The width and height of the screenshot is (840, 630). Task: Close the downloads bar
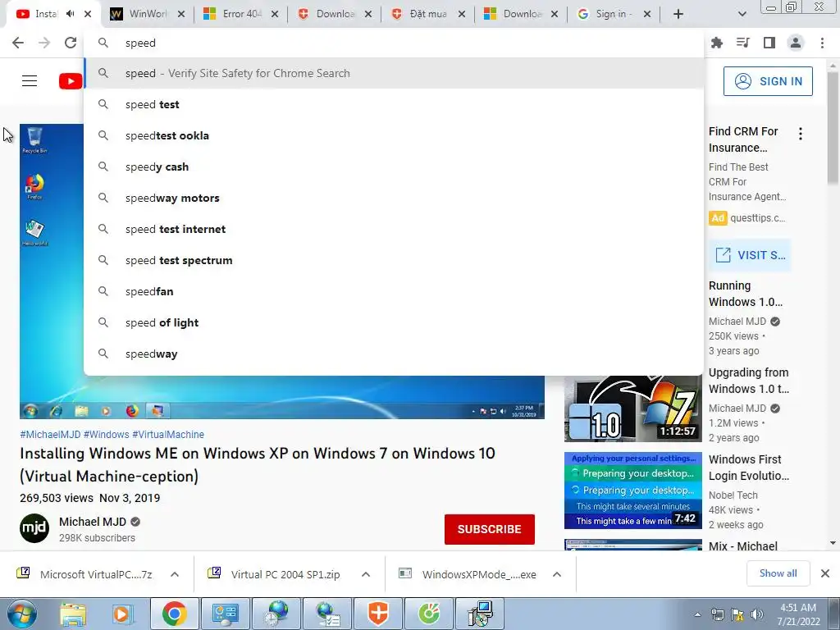(825, 573)
